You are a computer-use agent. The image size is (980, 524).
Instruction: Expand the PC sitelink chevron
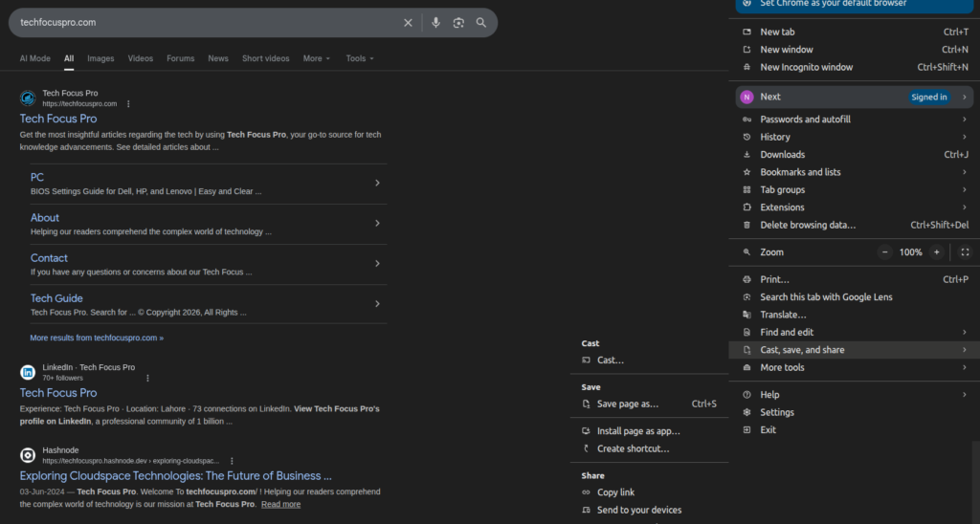(x=377, y=183)
